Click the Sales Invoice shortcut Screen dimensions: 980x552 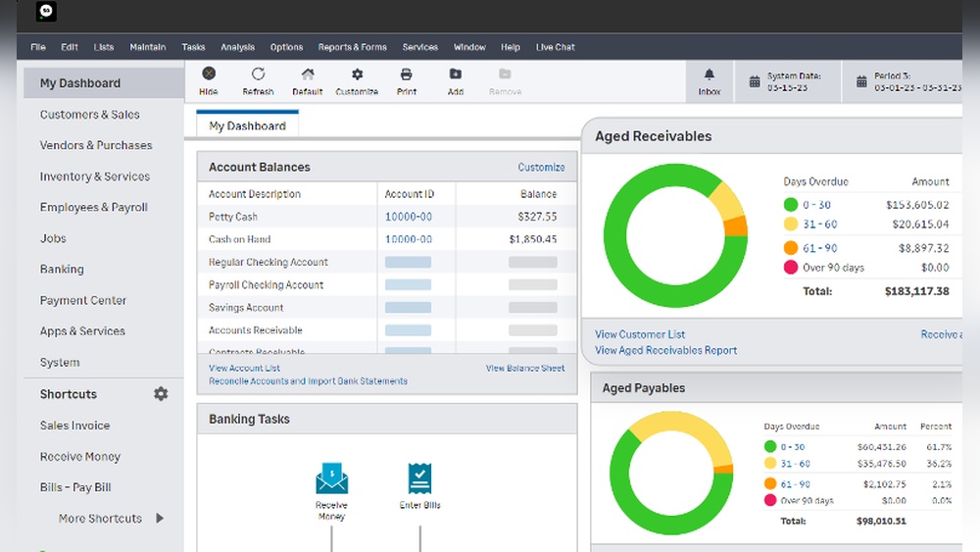pos(75,426)
